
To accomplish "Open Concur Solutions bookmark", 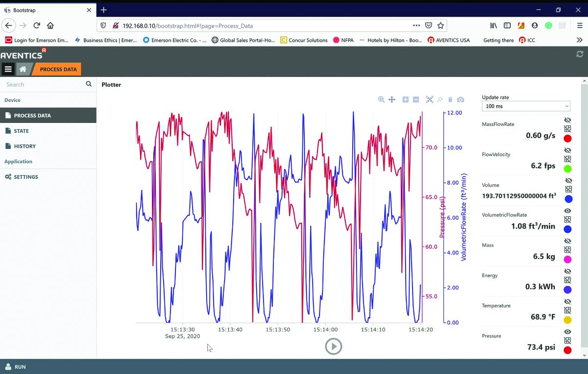I will click(x=304, y=40).
